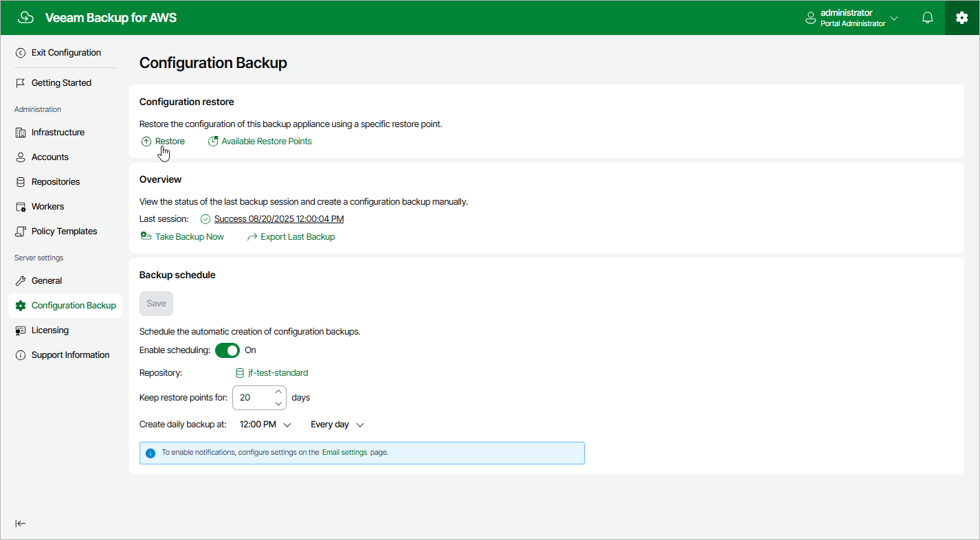
Task: Open the jf-test-standard repository link
Action: click(278, 373)
